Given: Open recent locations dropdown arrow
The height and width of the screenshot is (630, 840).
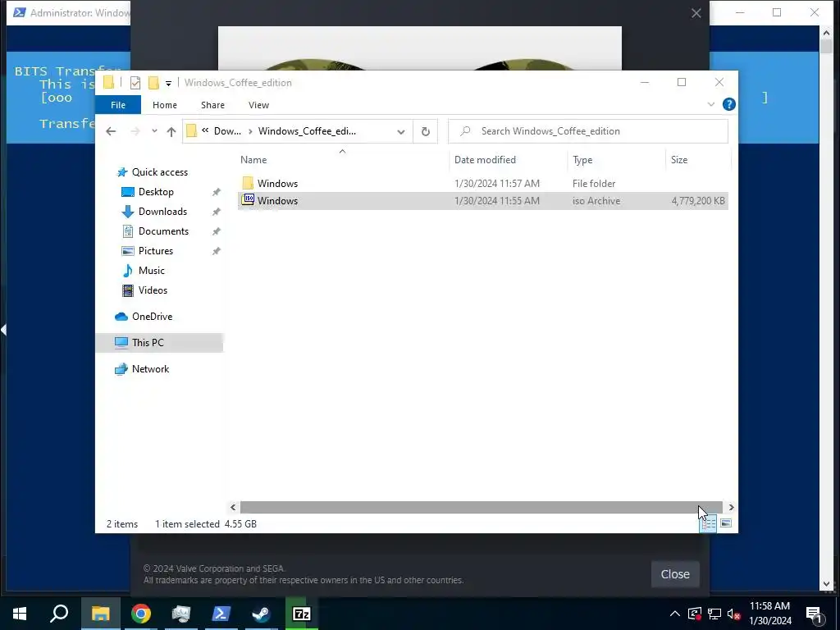Looking at the screenshot, I should coord(154,131).
